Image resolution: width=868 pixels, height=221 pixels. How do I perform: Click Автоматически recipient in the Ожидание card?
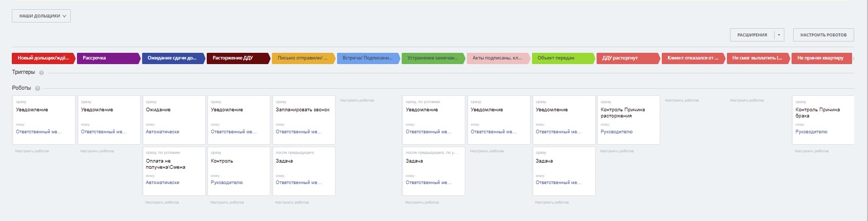163,132
